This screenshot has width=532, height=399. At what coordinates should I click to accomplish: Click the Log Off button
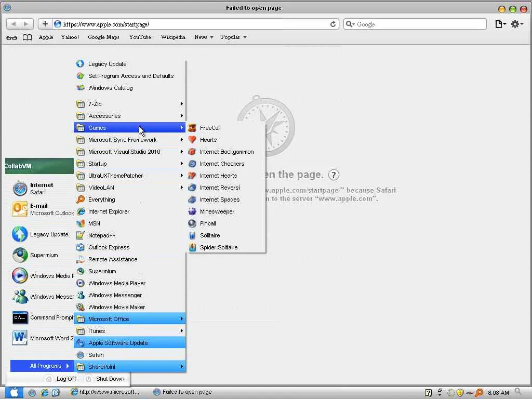pyautogui.click(x=61, y=379)
